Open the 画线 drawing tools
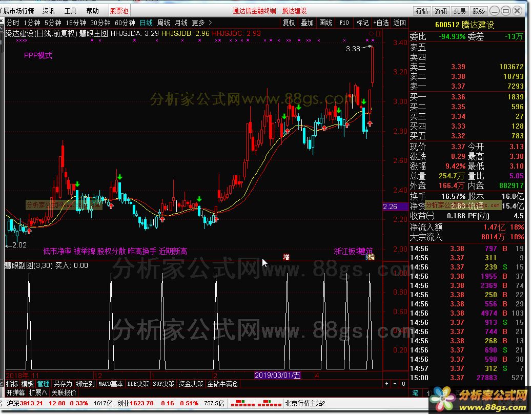The image size is (532, 415). pos(325,23)
